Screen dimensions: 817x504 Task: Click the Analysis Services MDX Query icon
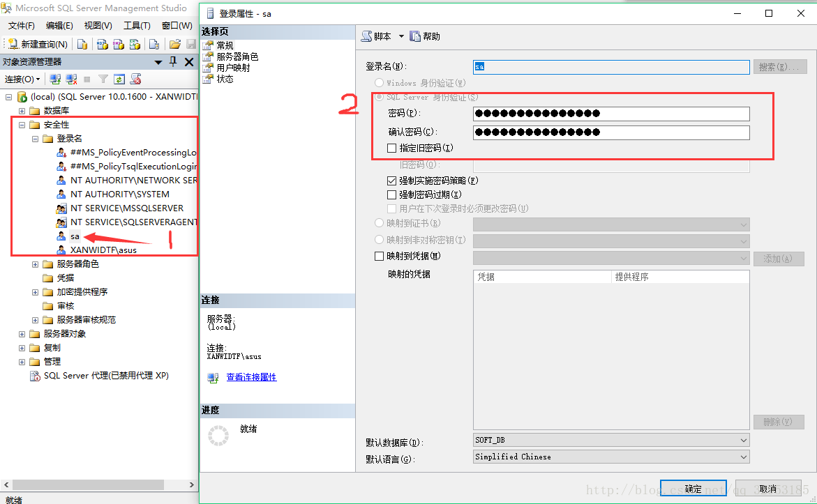(x=102, y=44)
